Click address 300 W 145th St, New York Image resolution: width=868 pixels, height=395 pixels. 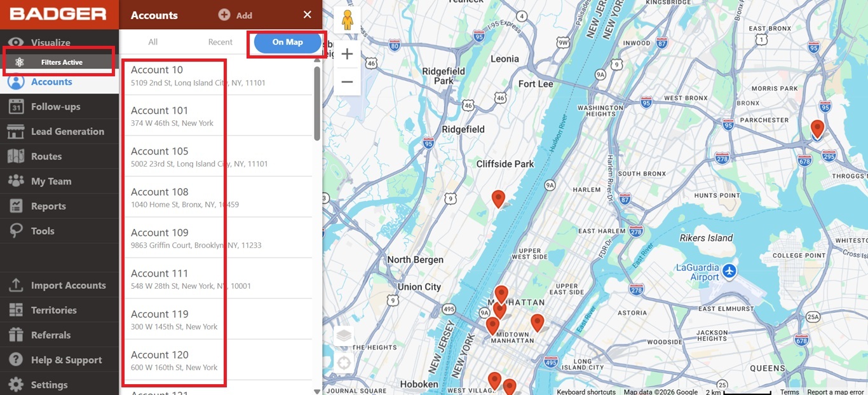tap(174, 327)
